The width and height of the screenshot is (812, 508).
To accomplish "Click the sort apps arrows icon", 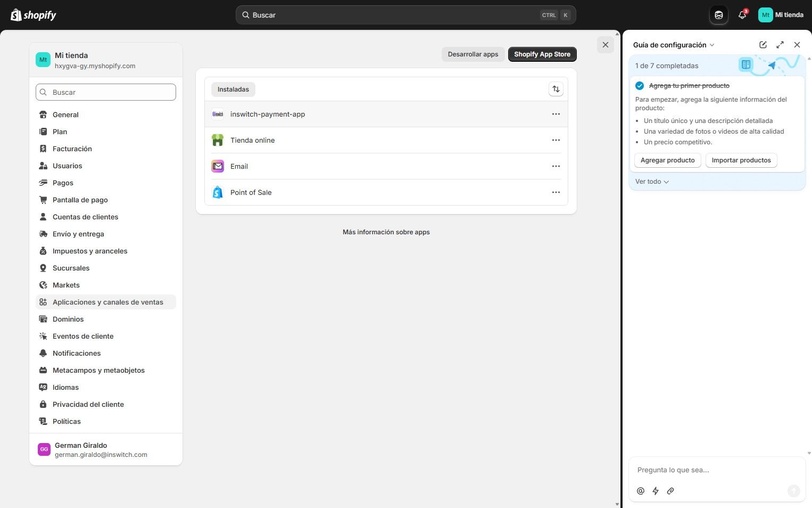I will click(x=556, y=89).
